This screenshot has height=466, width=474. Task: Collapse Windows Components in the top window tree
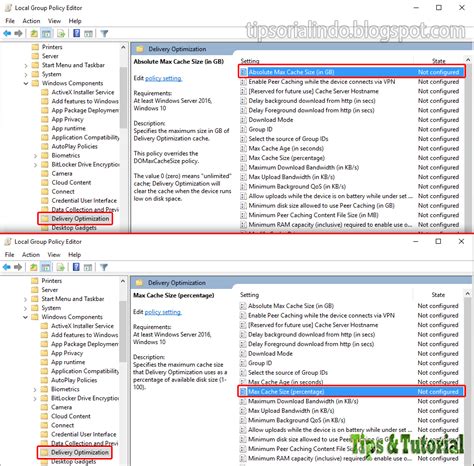point(26,83)
